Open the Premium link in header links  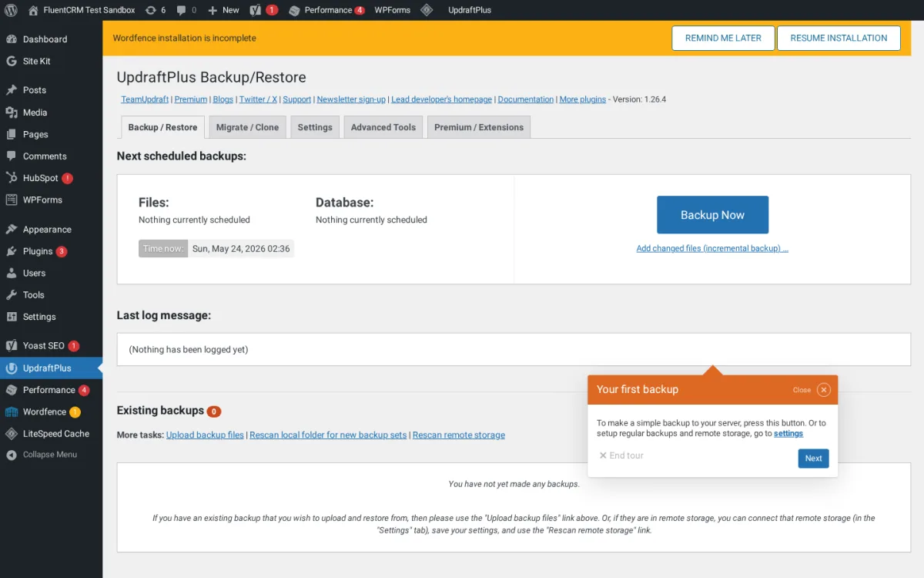191,99
